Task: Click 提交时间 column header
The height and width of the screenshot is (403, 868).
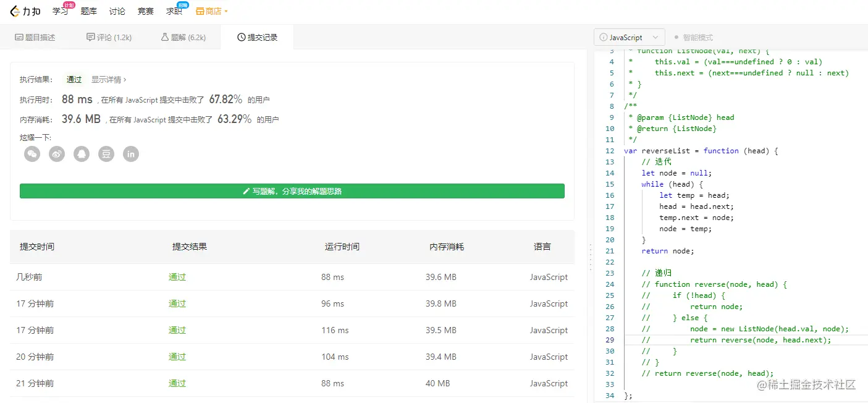Action: pos(37,247)
